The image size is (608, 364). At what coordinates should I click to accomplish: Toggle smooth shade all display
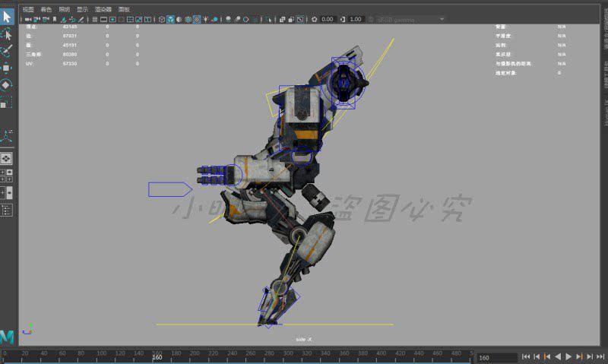[x=170, y=19]
